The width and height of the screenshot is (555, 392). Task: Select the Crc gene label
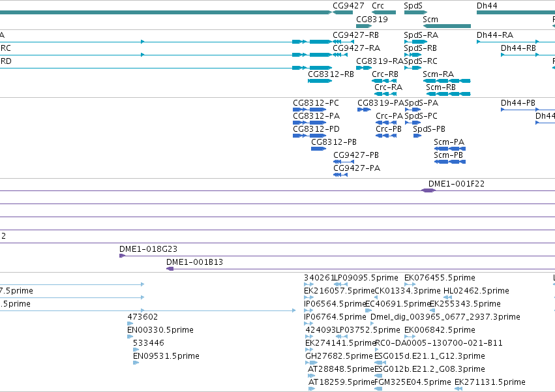point(378,6)
